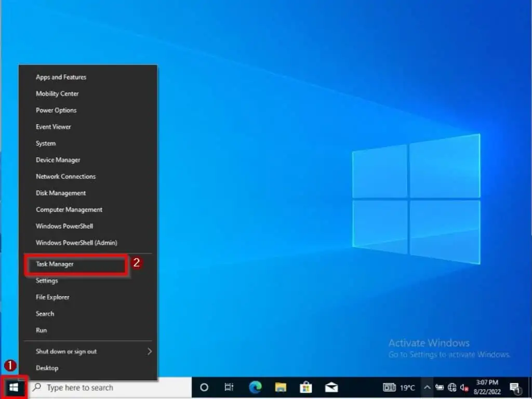Click the Windows Start button
The width and height of the screenshot is (532, 399).
14,387
